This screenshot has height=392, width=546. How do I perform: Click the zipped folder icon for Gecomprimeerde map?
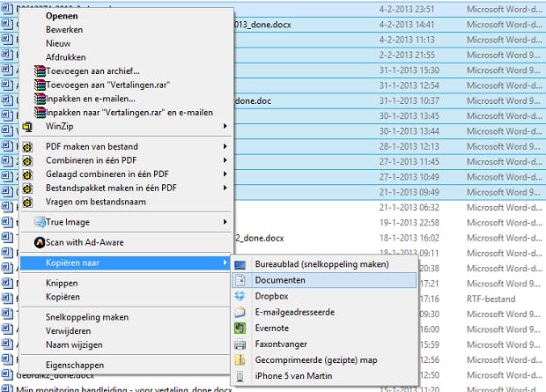(240, 360)
